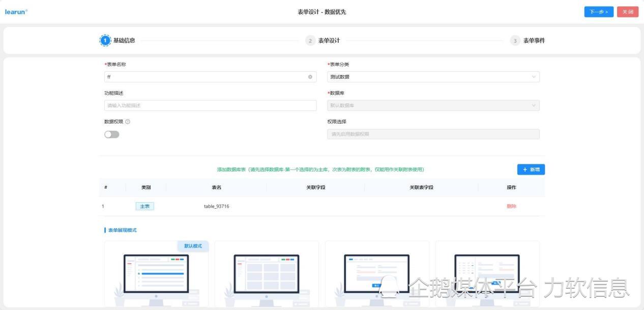Clear the 表单名称 field with the x icon
The width and height of the screenshot is (644, 310).
tap(310, 77)
